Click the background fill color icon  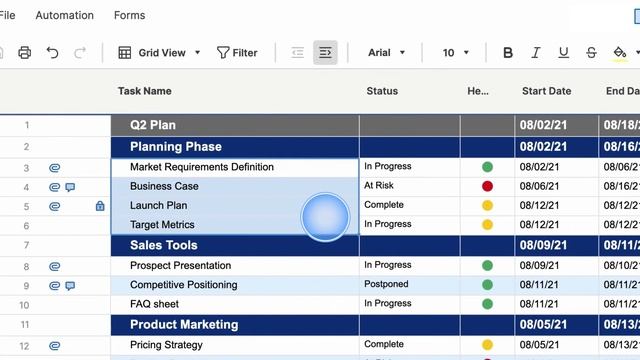coord(620,53)
